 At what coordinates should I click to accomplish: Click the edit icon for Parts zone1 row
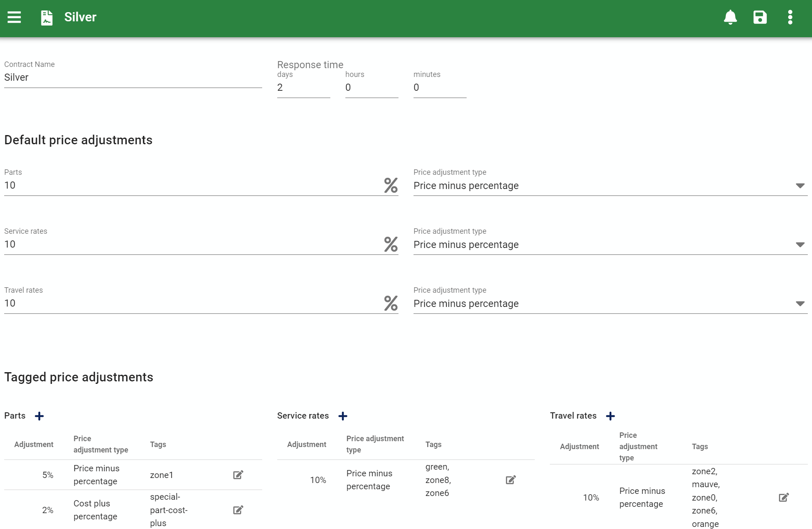point(238,475)
